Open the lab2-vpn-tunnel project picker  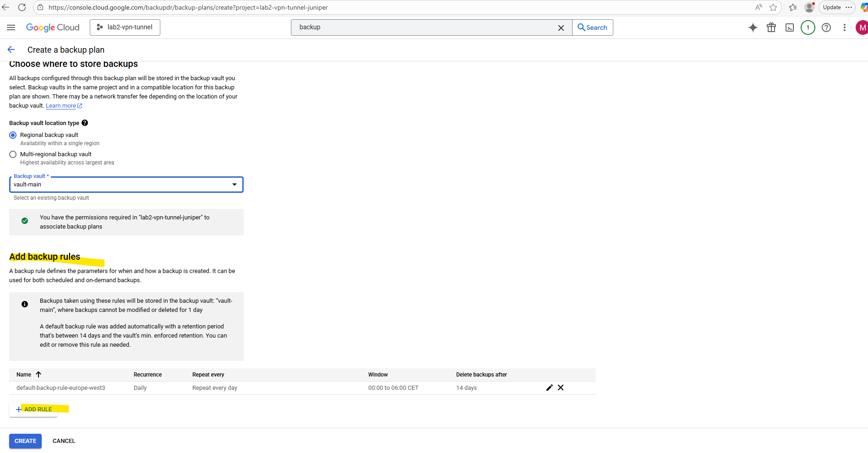point(125,27)
